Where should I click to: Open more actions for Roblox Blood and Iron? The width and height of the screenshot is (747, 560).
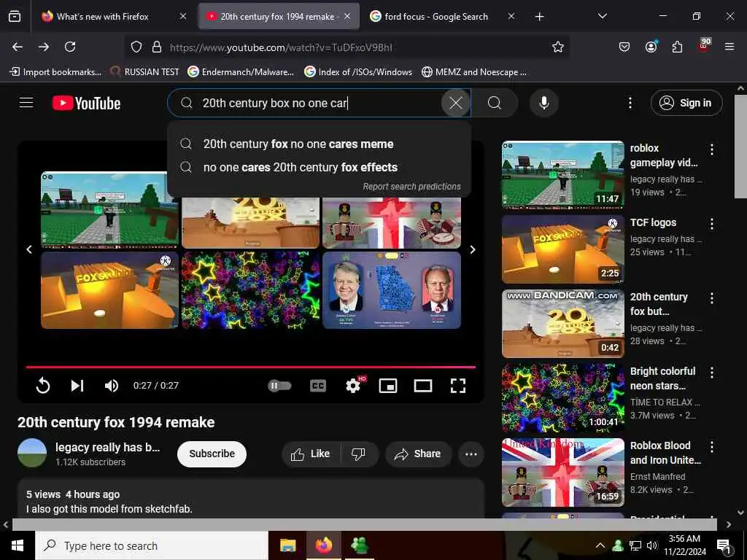[712, 446]
